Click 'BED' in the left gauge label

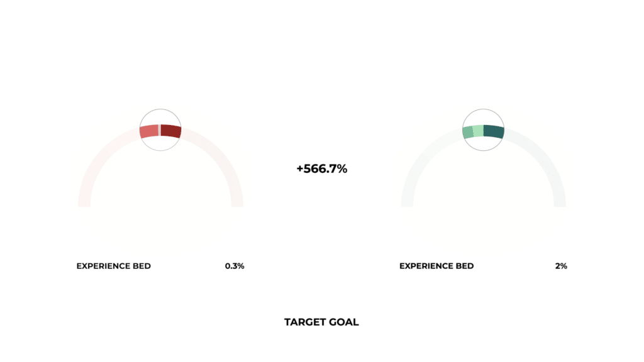pos(142,266)
